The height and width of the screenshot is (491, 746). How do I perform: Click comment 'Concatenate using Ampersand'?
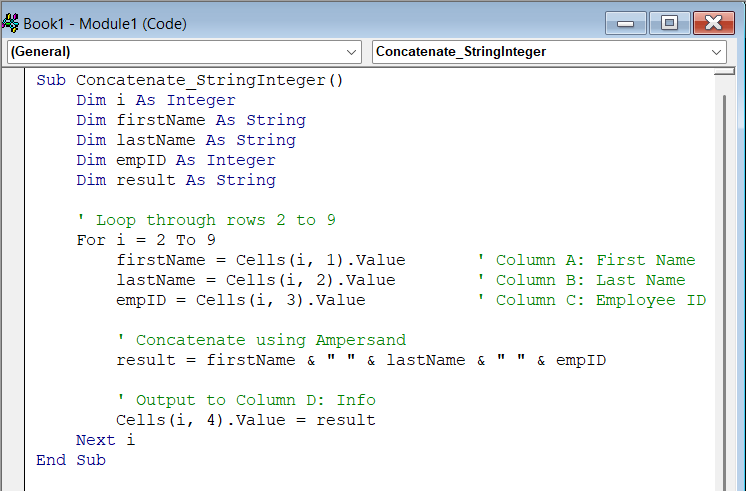[x=261, y=340]
